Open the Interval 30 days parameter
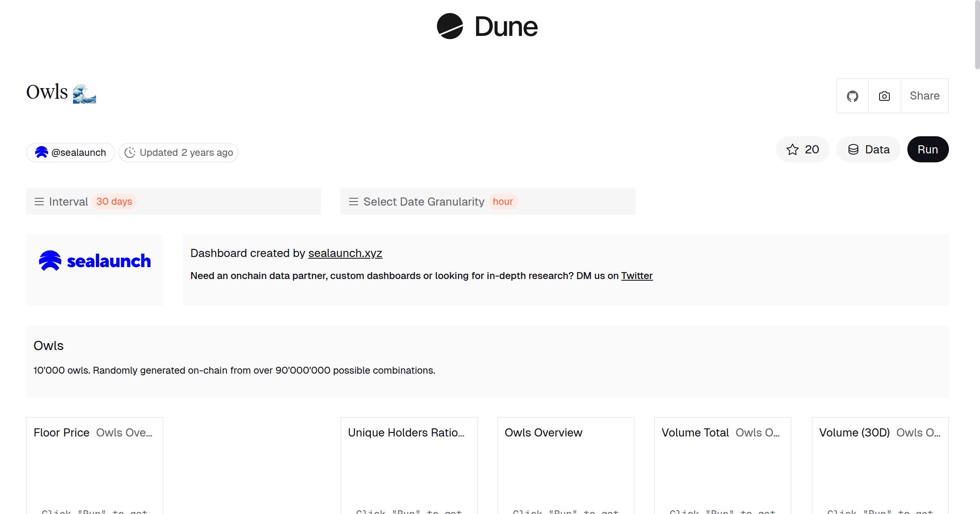Screen dimensions: 980x514 point(114,202)
